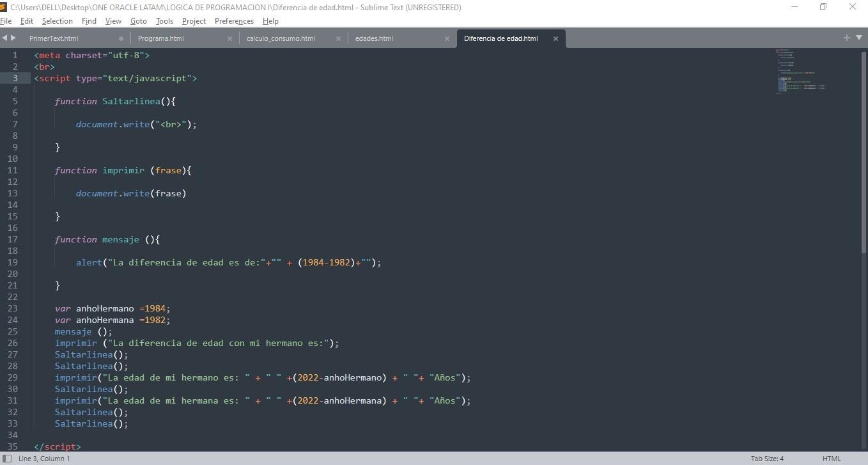
Task: Click the document.write(frase) statement
Action: (x=131, y=193)
